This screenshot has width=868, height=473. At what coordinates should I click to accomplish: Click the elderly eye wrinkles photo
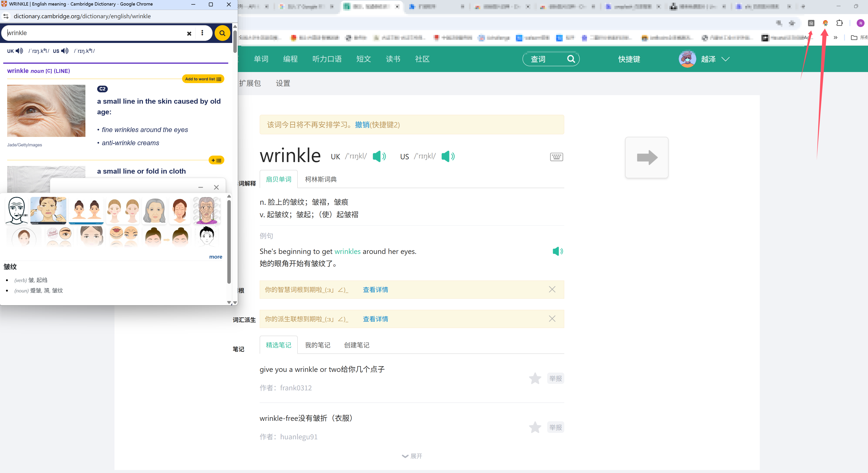(x=46, y=111)
